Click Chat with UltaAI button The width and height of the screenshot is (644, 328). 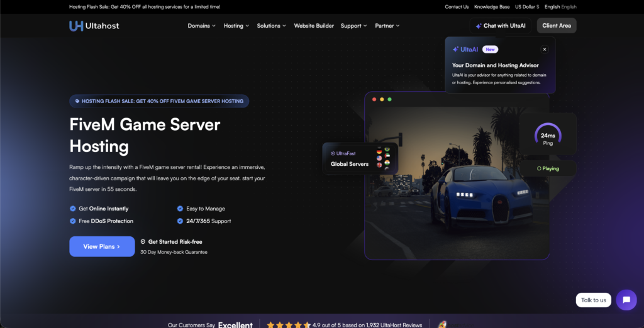(x=500, y=26)
